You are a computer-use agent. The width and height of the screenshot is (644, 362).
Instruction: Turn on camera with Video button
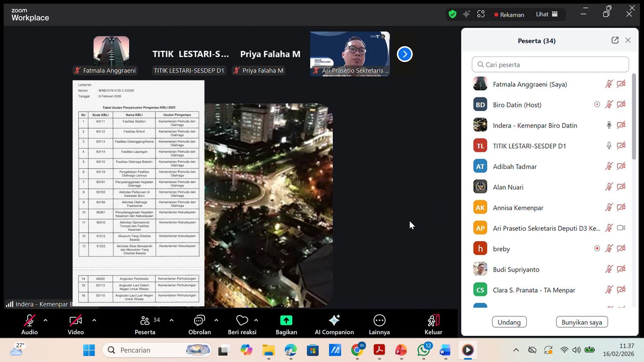pyautogui.click(x=76, y=320)
